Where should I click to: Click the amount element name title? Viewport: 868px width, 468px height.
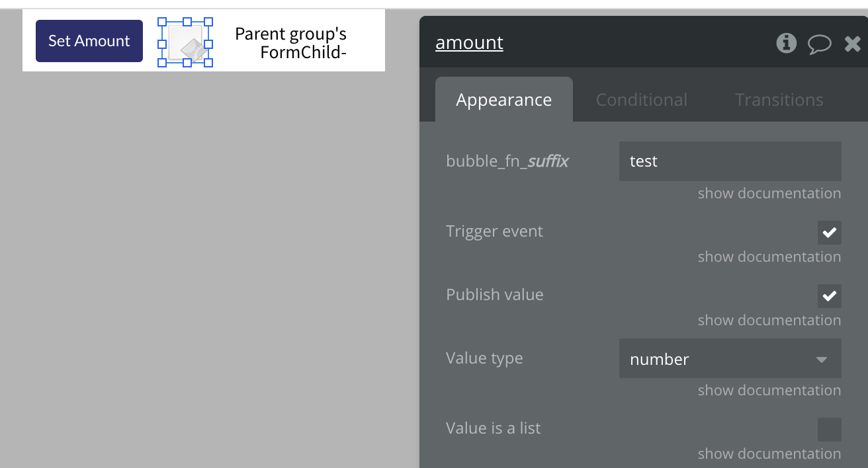(469, 43)
